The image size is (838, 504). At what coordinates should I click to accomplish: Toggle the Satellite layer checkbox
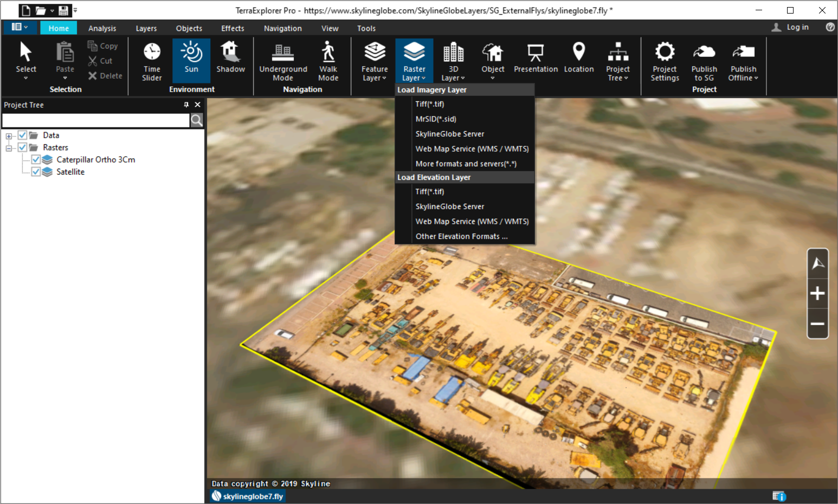click(36, 172)
